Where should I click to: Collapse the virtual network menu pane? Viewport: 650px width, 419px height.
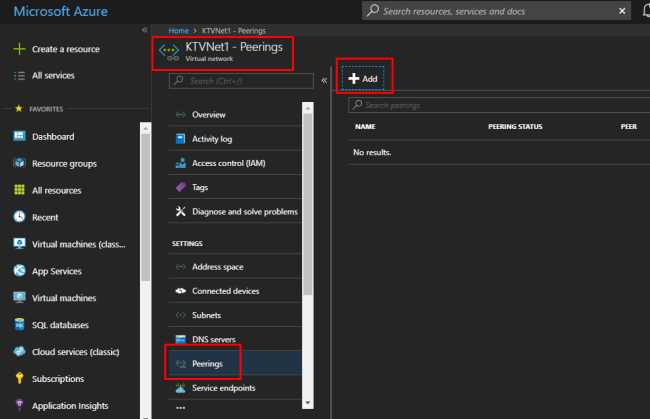pos(324,80)
